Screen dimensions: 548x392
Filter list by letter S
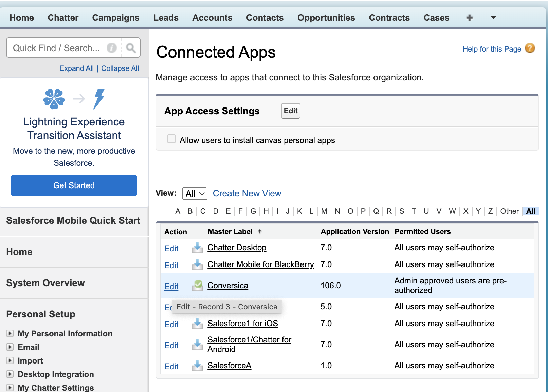[x=402, y=211]
